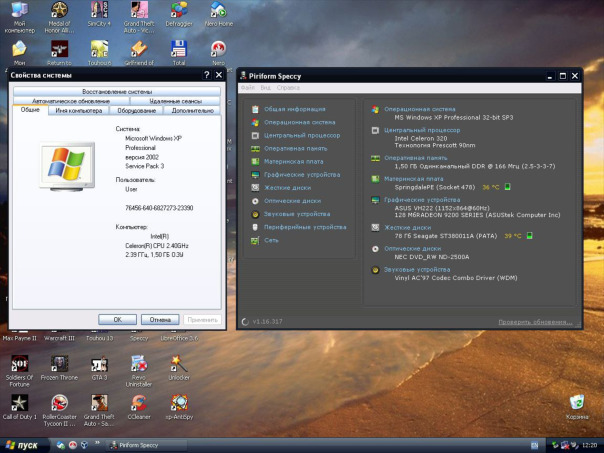Switch to the Автоматическое обновление tab
The width and height of the screenshot is (604, 453).
71,101
